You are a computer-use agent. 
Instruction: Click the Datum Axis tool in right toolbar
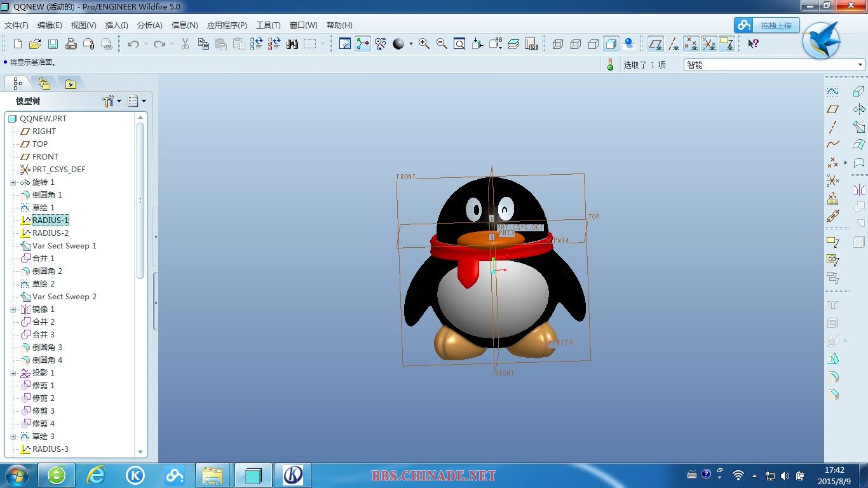[833, 127]
